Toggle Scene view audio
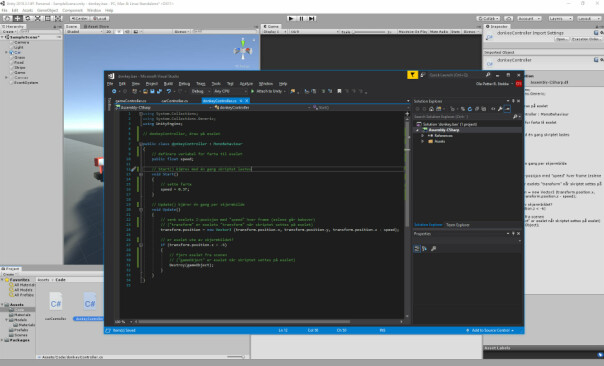Viewport: 604px width, 366px height. [x=128, y=32]
